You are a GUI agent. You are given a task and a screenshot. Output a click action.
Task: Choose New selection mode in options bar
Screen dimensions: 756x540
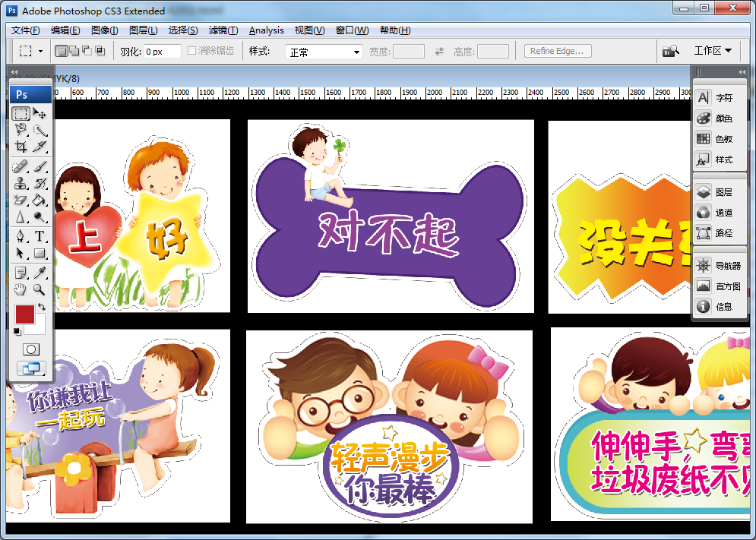click(x=62, y=51)
